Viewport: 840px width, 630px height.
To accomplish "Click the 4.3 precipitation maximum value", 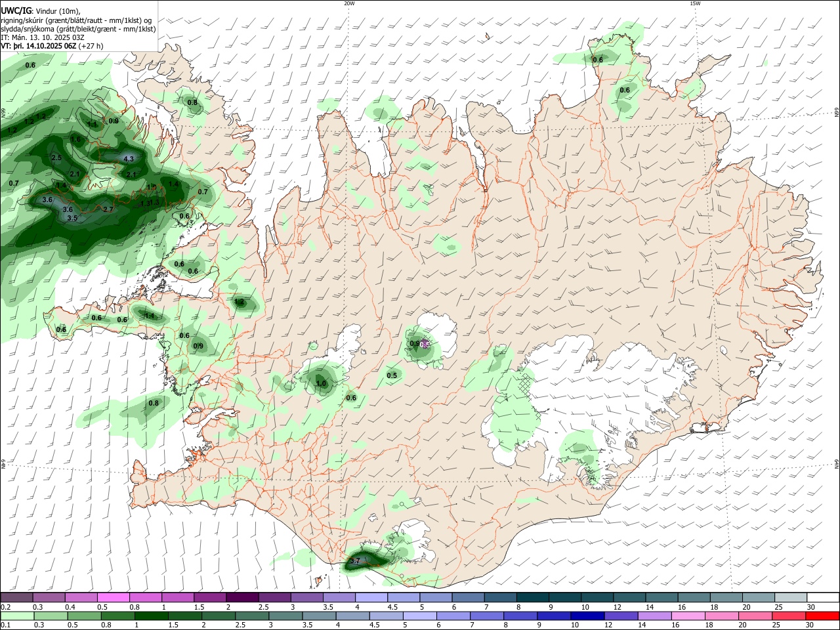I will (x=129, y=159).
